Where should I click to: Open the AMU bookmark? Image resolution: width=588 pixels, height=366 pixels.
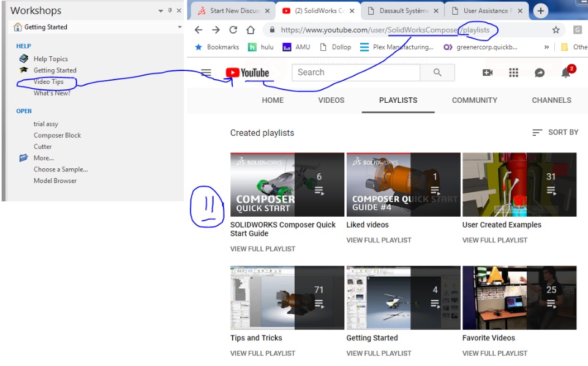click(x=296, y=47)
